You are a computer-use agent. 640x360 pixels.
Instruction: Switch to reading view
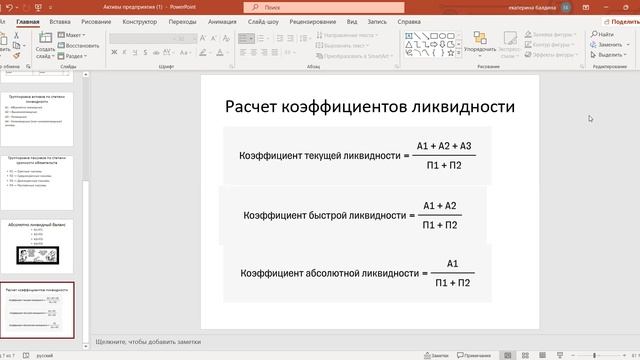pyautogui.click(x=542, y=356)
